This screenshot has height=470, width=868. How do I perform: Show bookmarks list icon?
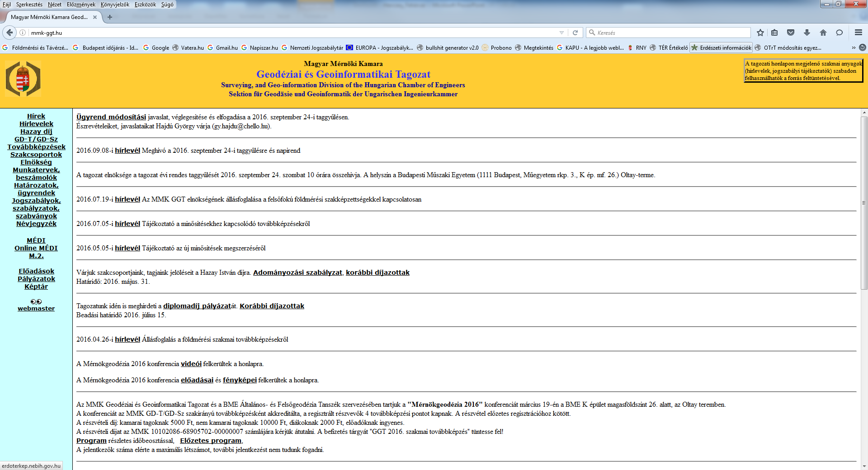(x=774, y=33)
